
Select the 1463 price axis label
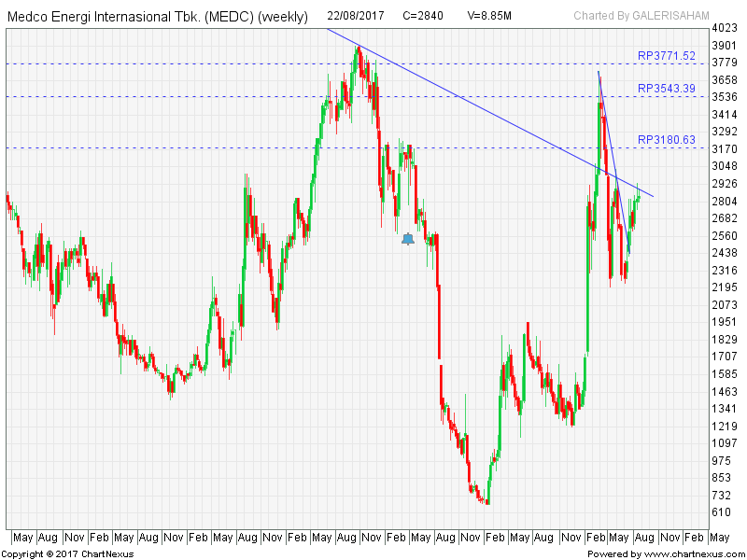tap(725, 392)
